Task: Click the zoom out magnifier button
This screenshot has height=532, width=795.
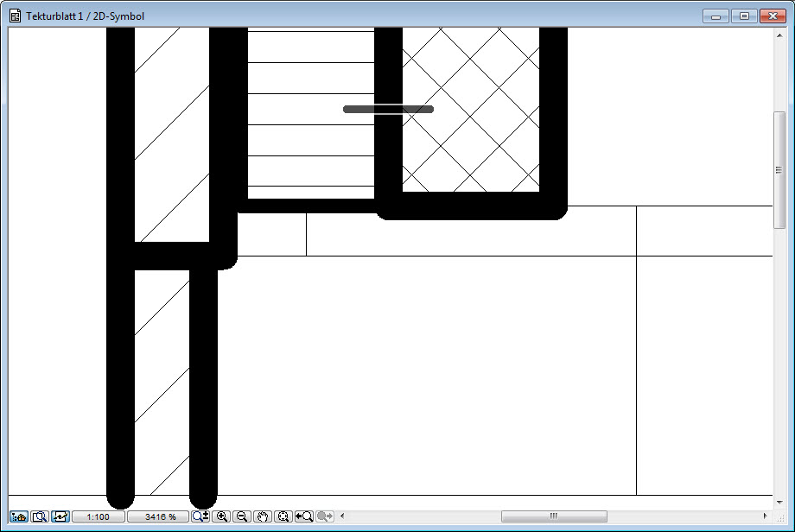Action: tap(242, 516)
